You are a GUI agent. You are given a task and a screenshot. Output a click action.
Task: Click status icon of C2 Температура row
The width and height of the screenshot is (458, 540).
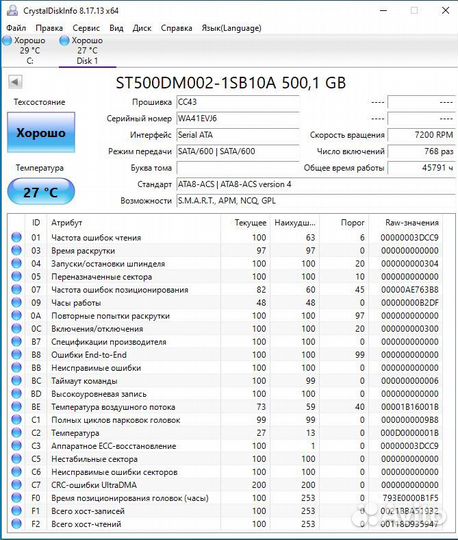pyautogui.click(x=16, y=433)
